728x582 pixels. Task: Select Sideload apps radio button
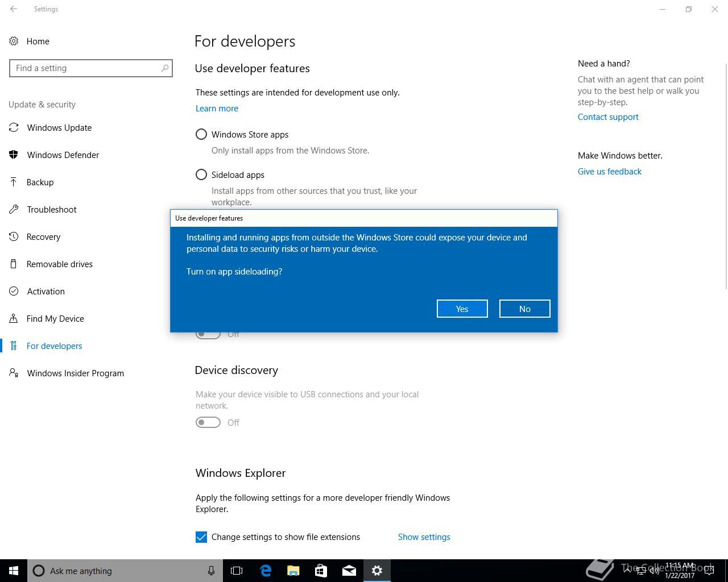click(201, 174)
